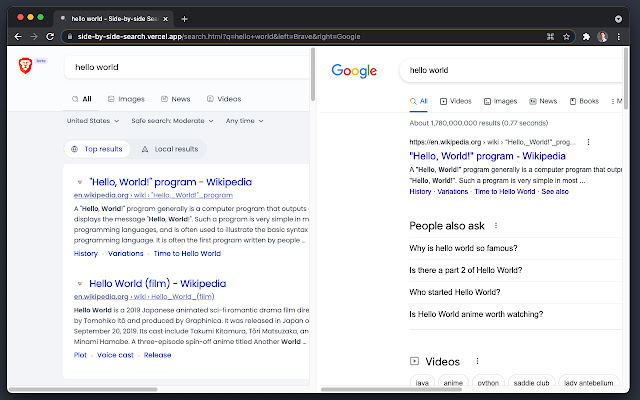Switch to the Google Images tab
The image size is (640, 400).
click(x=500, y=101)
